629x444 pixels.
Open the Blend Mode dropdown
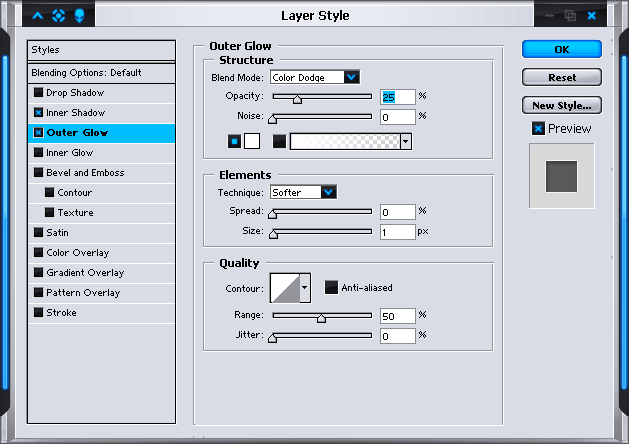click(x=352, y=77)
